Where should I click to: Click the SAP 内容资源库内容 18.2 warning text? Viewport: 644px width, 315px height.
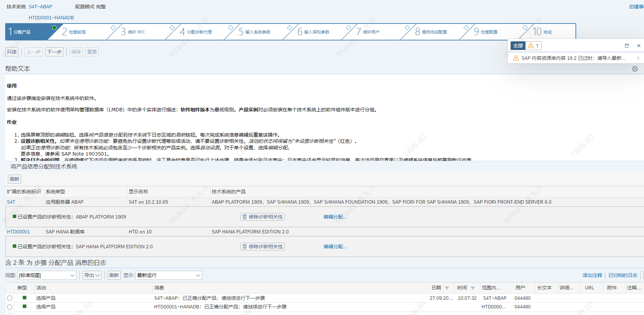573,58
